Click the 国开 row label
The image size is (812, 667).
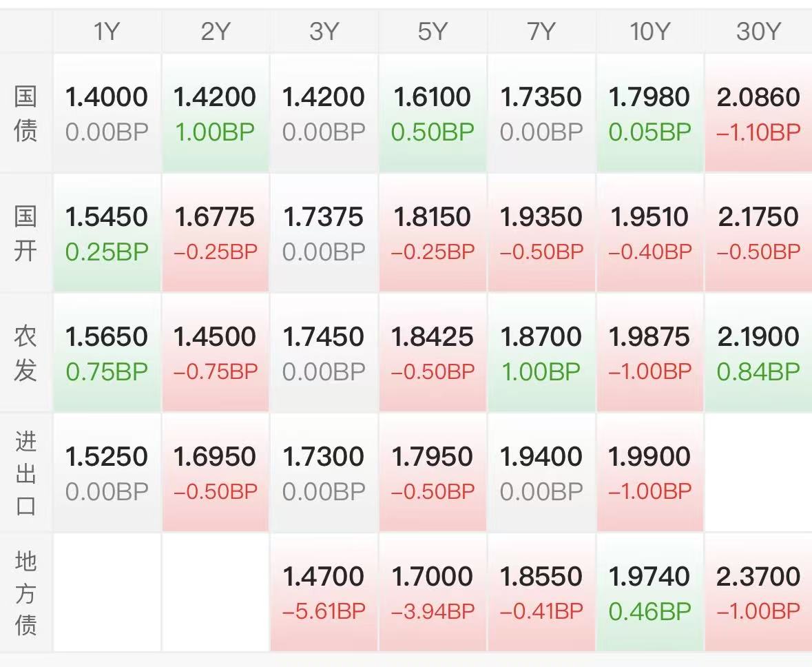click(x=25, y=233)
